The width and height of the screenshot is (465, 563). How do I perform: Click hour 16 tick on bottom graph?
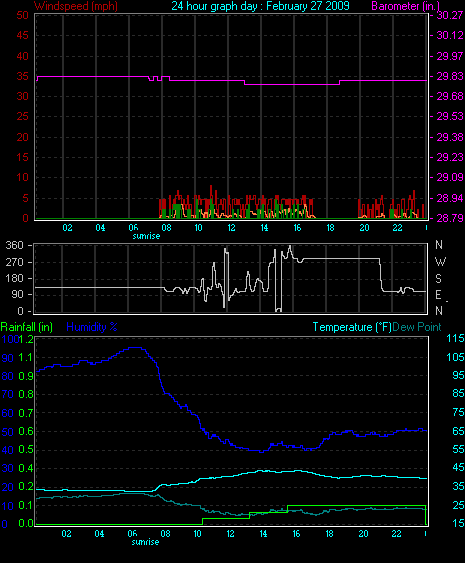[x=296, y=534]
